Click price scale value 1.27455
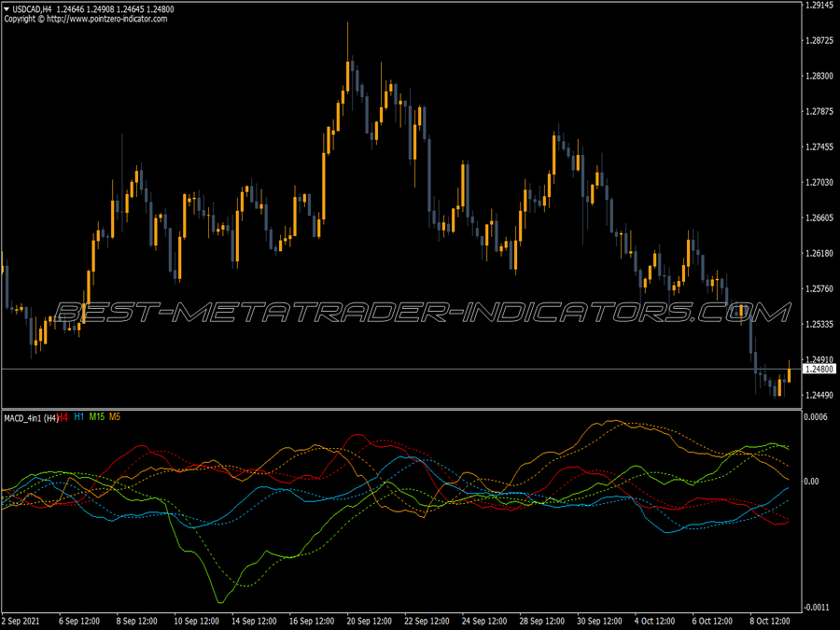Viewport: 840px width, 630px height. click(x=819, y=147)
